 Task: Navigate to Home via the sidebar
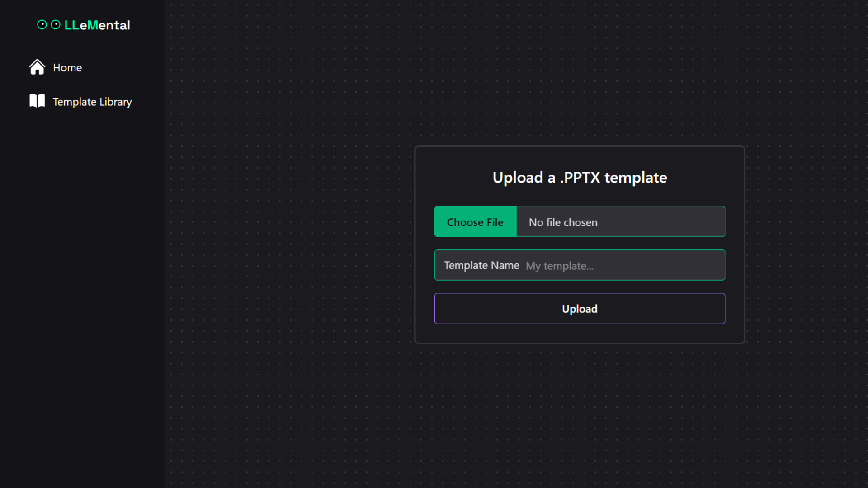pos(67,67)
